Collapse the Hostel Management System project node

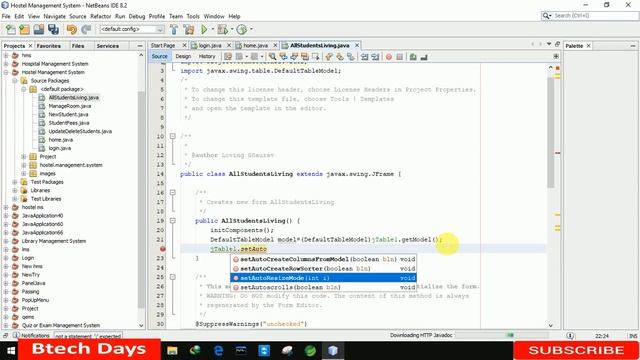[x=6, y=72]
